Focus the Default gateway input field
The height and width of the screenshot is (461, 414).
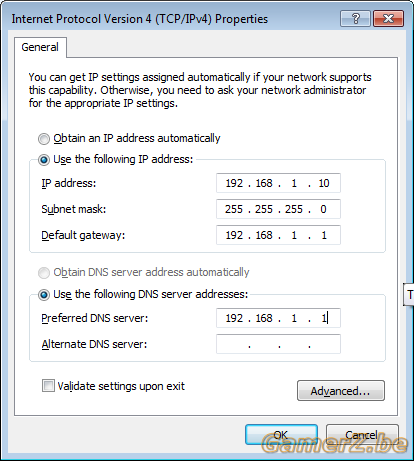click(x=278, y=235)
